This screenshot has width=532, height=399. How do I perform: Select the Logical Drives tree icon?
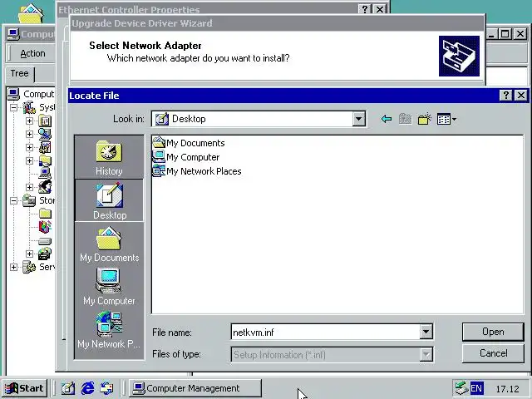click(45, 241)
